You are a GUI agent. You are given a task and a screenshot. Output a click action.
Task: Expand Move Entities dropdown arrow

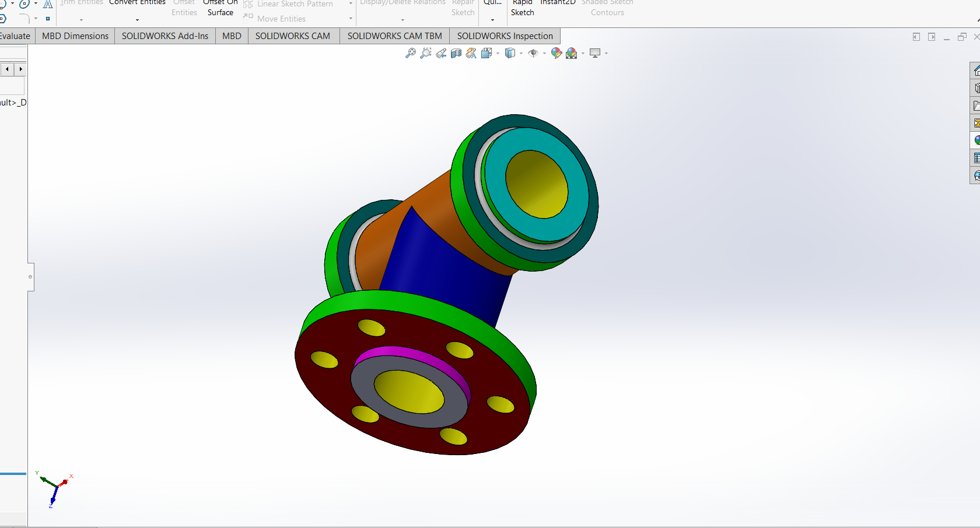click(351, 19)
